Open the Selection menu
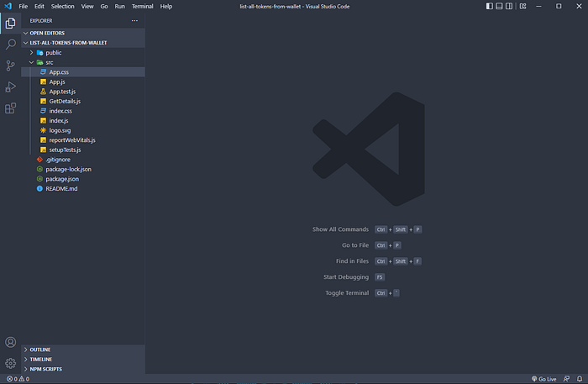Viewport: 588px width, 384px height. click(63, 6)
